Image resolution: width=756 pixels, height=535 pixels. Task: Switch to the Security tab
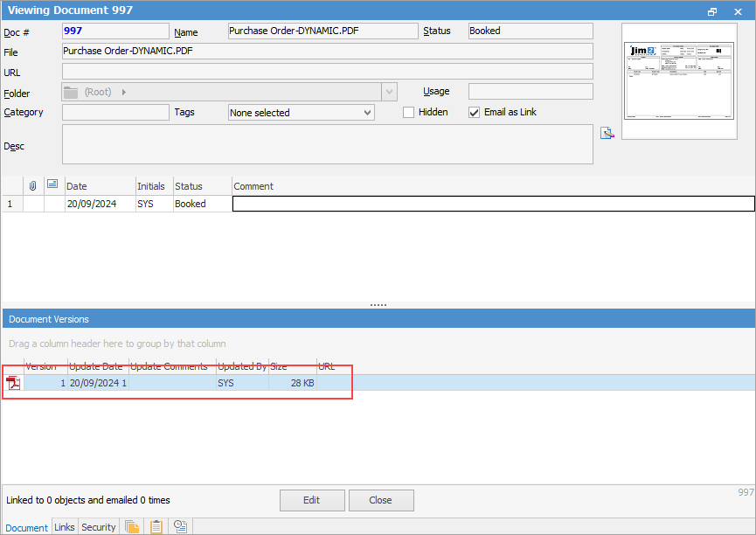click(x=99, y=527)
